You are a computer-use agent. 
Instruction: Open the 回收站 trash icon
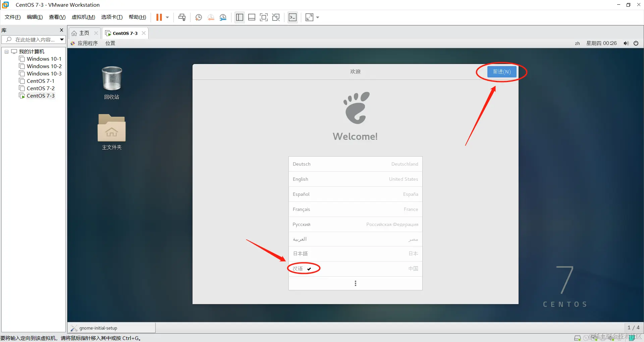pyautogui.click(x=112, y=83)
